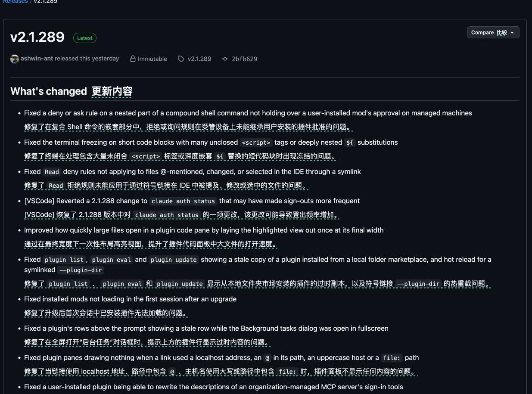Click the green Latest badge
Viewport: 532px width, 394px height.
[85, 38]
